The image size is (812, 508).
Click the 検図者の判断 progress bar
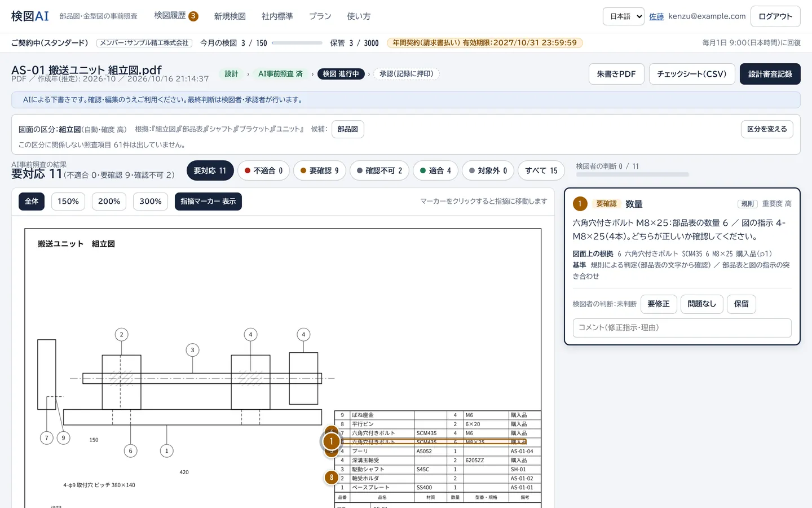632,175
